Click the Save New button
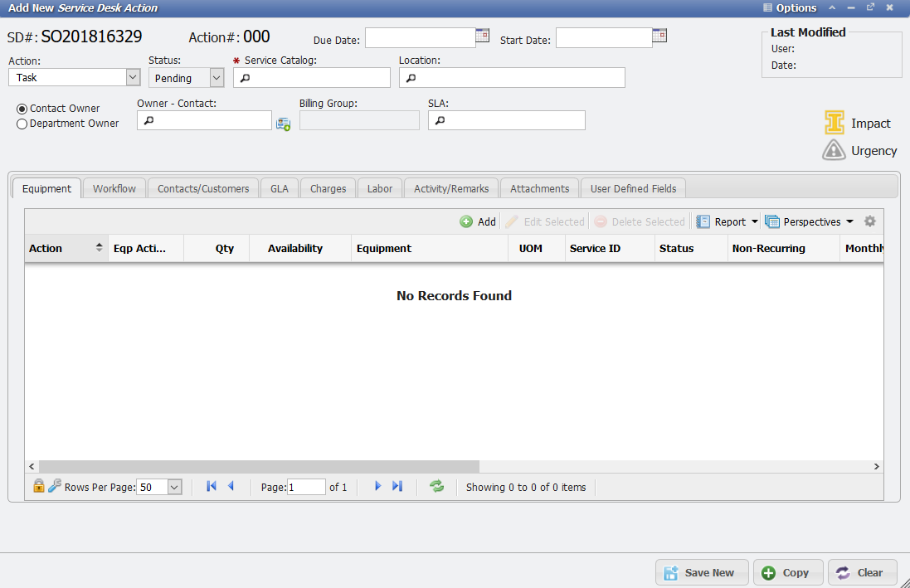The image size is (910, 588). tap(703, 572)
